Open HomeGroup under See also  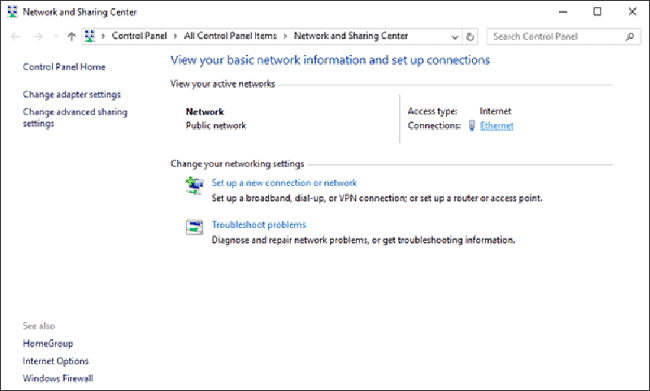click(48, 343)
